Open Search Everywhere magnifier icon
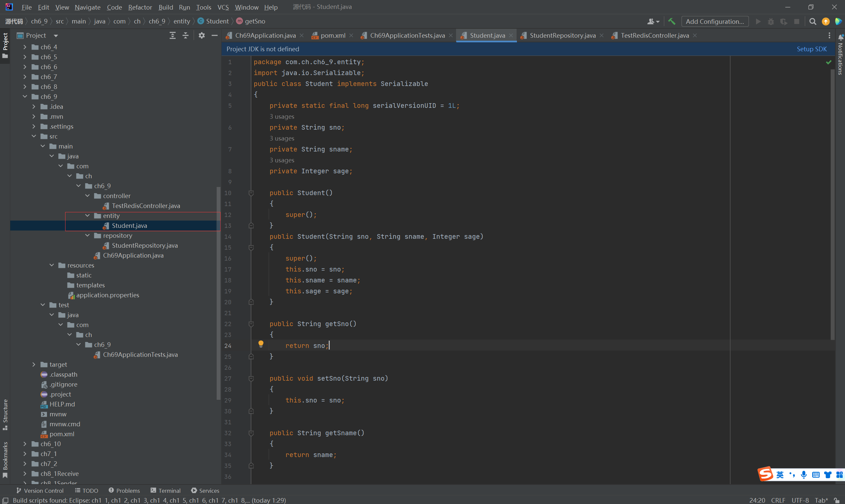 pyautogui.click(x=812, y=21)
